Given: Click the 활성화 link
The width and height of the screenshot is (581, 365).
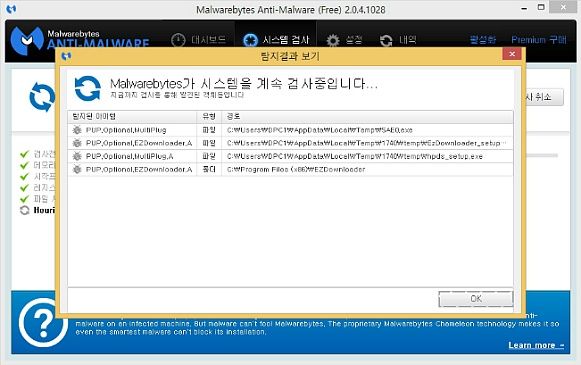Looking at the screenshot, I should (483, 40).
